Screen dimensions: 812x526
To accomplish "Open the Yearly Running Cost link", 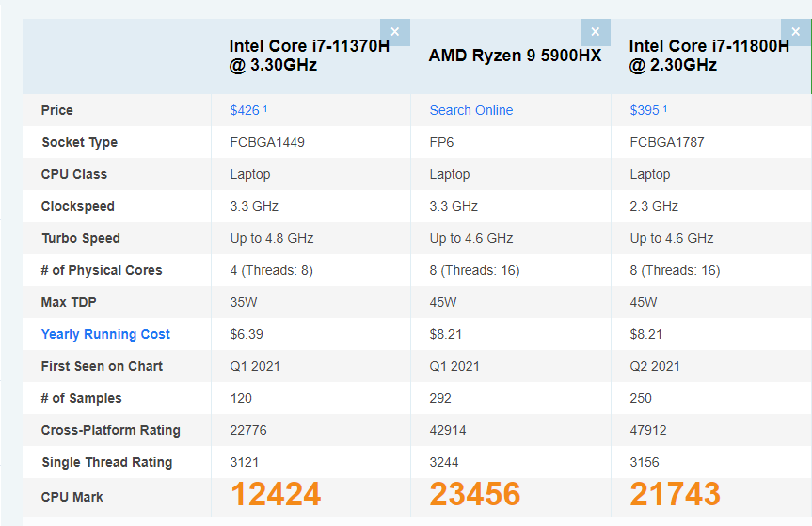I will [105, 334].
